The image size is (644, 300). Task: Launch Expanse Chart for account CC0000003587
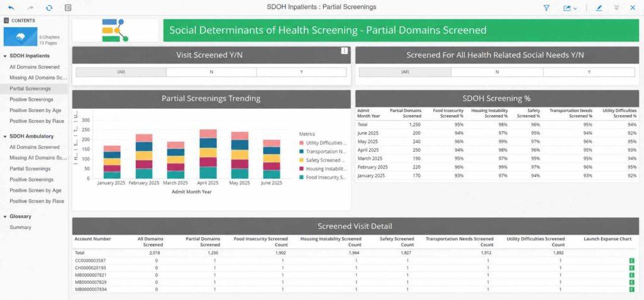pos(631,260)
